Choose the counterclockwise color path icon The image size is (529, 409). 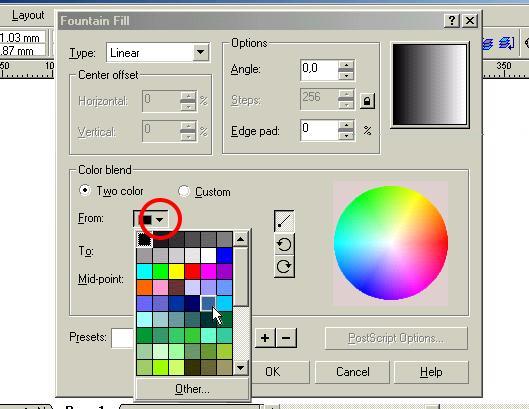284,244
